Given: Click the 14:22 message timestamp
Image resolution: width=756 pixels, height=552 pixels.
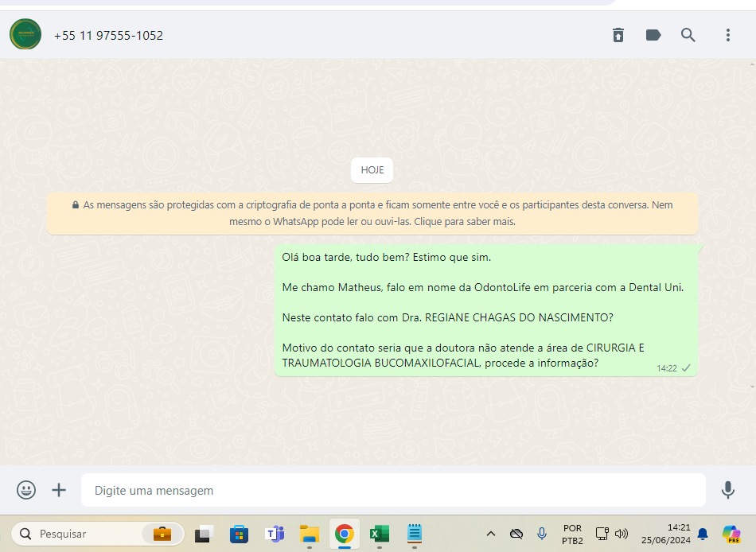Looking at the screenshot, I should [x=667, y=368].
